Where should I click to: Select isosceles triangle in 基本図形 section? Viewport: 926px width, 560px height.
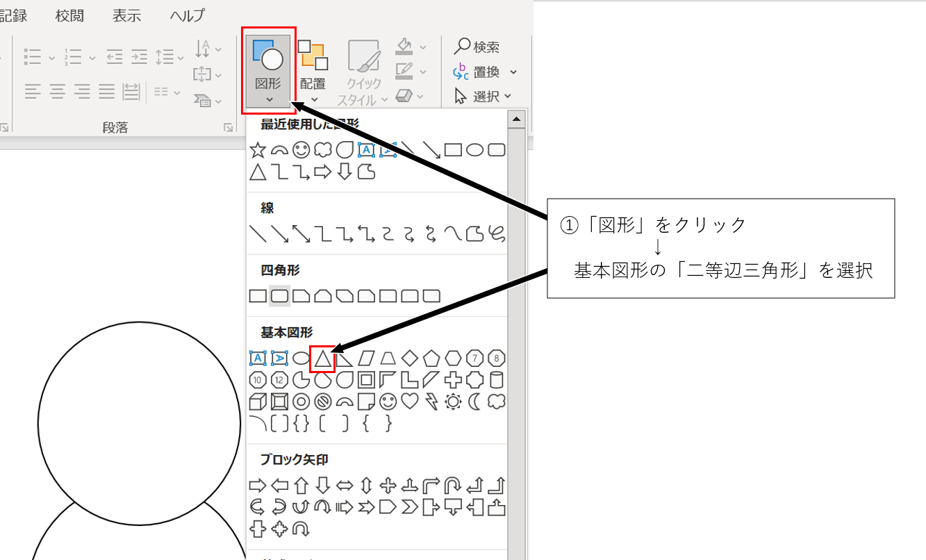click(322, 359)
